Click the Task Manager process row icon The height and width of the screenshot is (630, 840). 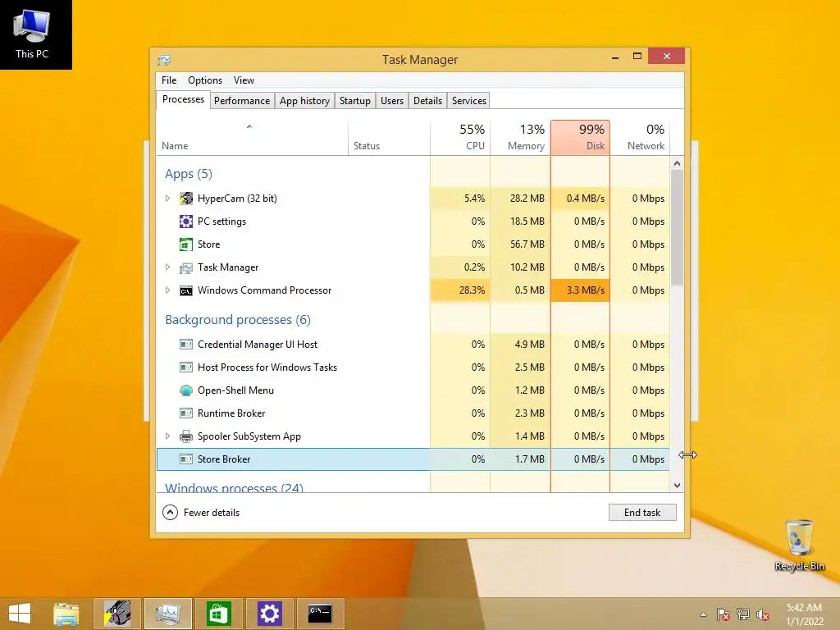coord(186,267)
